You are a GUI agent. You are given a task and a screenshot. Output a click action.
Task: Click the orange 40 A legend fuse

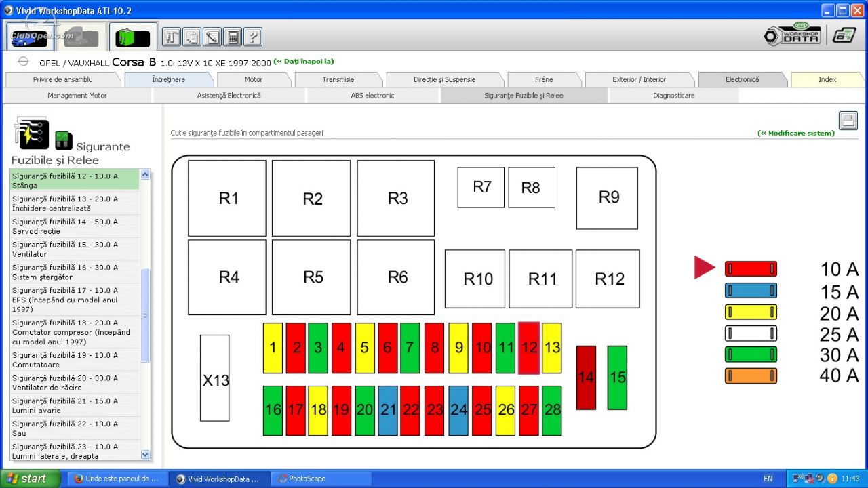tap(751, 375)
